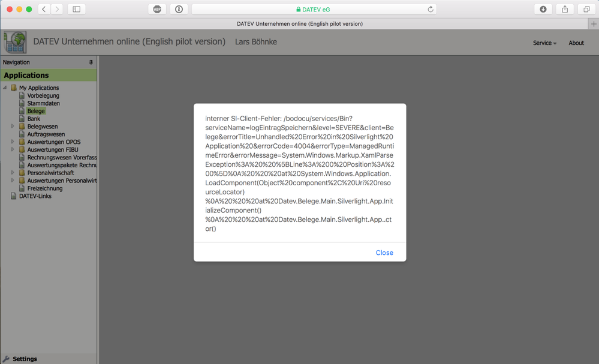The width and height of the screenshot is (599, 364).
Task: Open the About page
Action: (576, 43)
